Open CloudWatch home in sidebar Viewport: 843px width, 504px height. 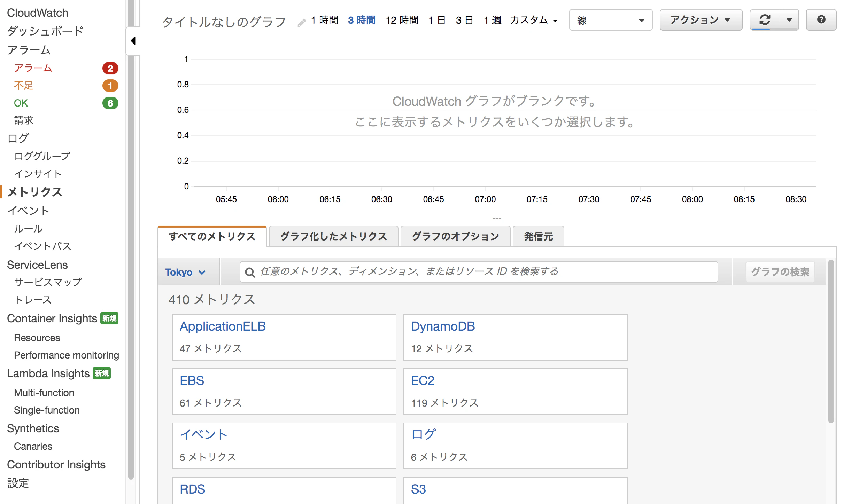coord(38,13)
